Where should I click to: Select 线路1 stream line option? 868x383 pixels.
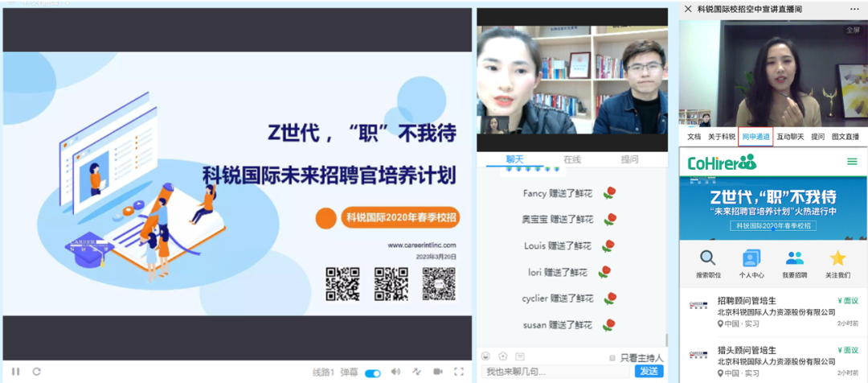tap(322, 373)
